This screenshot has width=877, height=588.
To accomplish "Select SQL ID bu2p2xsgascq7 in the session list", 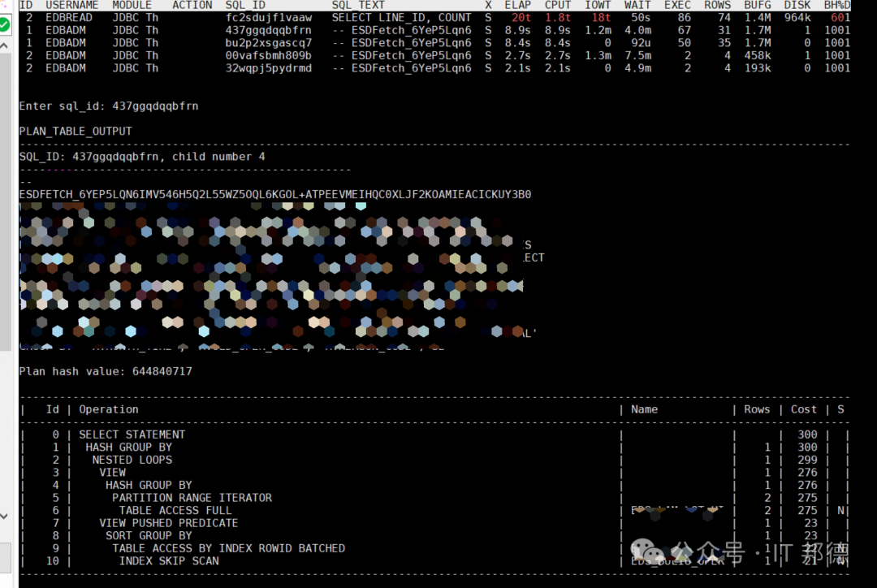I will [269, 42].
